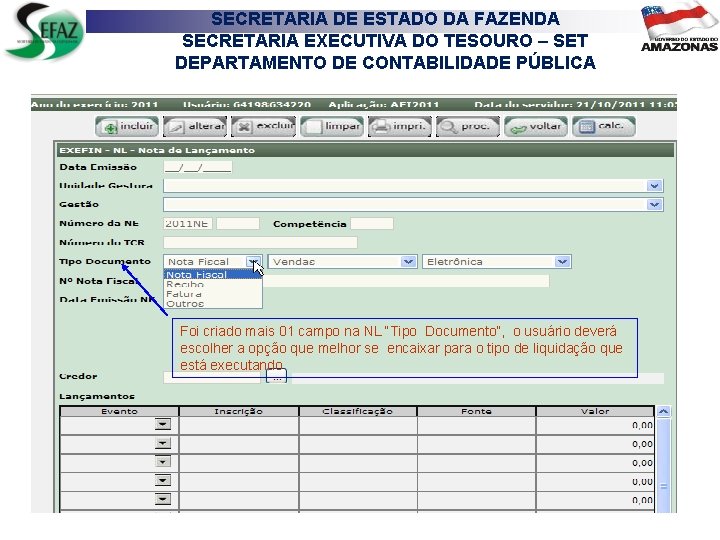The image size is (720, 540).
Task: Click the lançamentos table scroll up arrow
Action: pyautogui.click(x=664, y=411)
